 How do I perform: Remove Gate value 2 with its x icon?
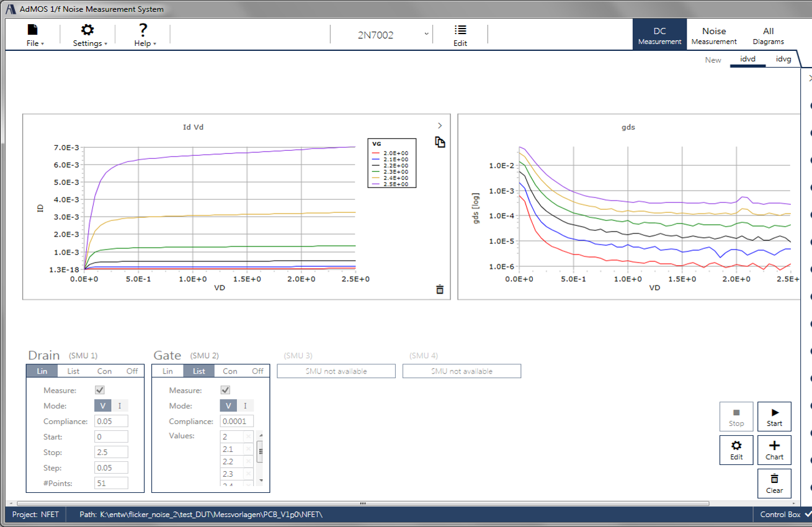(249, 437)
